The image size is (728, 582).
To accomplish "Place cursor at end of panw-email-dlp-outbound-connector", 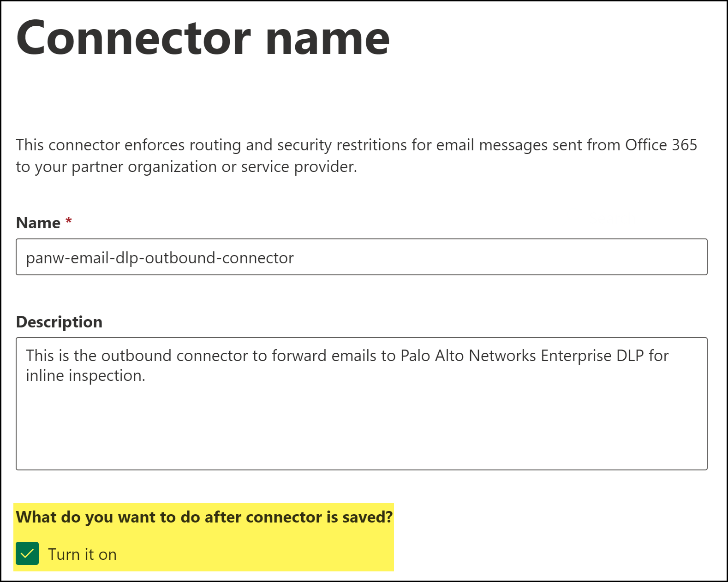I will [294, 258].
